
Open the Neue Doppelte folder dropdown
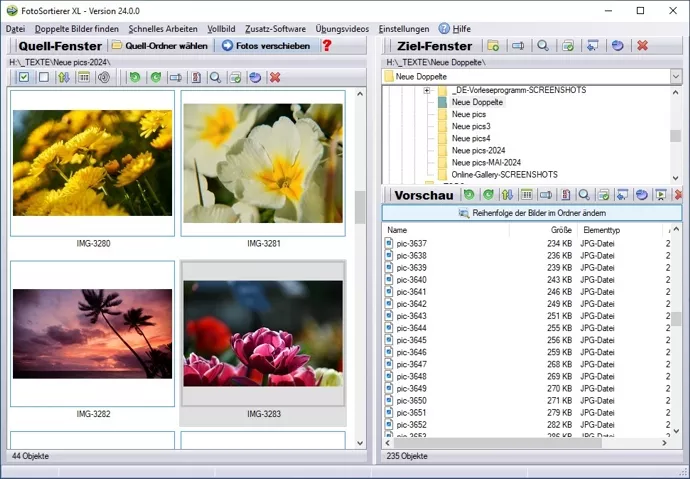tap(675, 76)
